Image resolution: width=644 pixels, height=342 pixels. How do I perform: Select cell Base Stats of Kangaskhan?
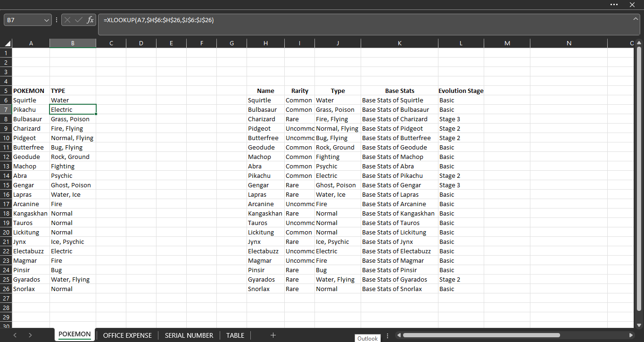pyautogui.click(x=399, y=213)
